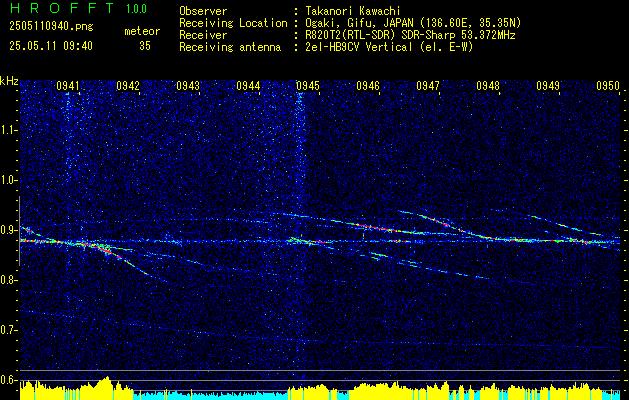Click the 0.7 frequency axis label
The image size is (629, 400).
point(8,330)
